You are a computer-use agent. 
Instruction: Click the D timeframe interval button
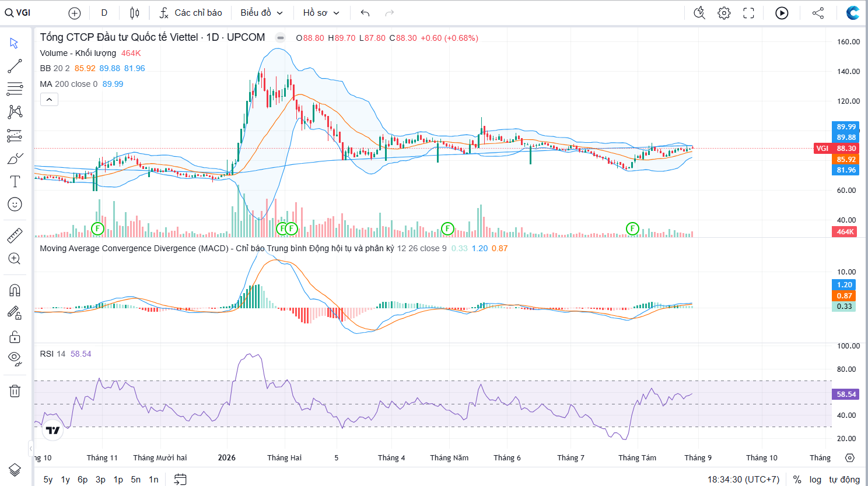(x=104, y=13)
